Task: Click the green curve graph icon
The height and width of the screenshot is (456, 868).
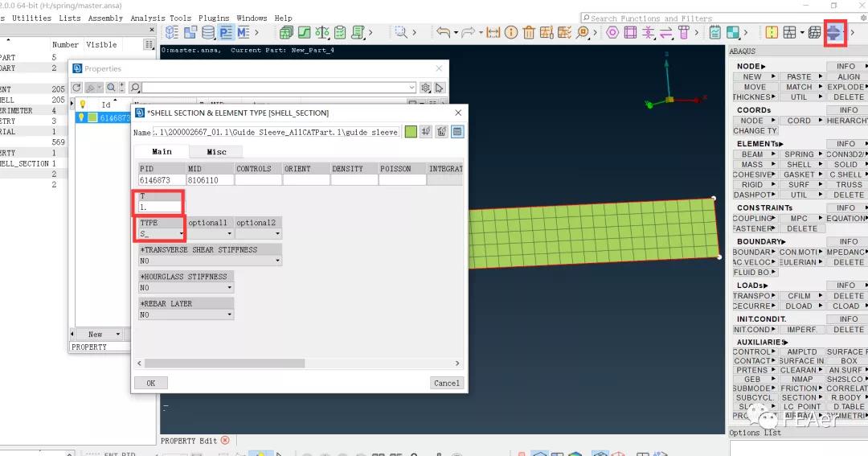Action: click(x=304, y=32)
